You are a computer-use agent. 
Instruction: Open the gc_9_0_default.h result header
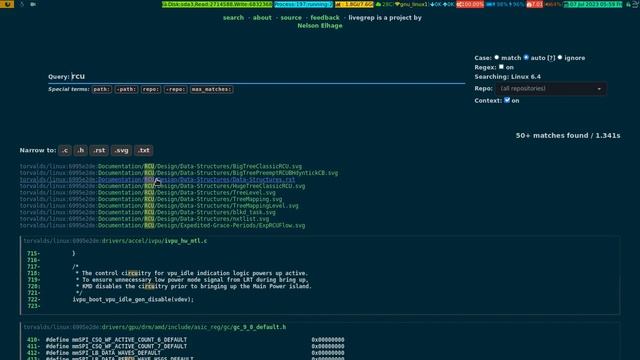tap(155, 327)
